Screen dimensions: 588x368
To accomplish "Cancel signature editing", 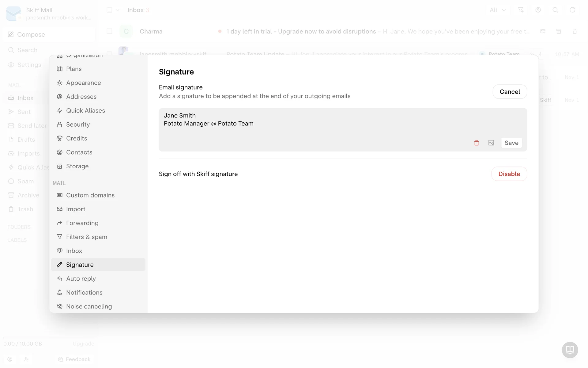I will (510, 92).
